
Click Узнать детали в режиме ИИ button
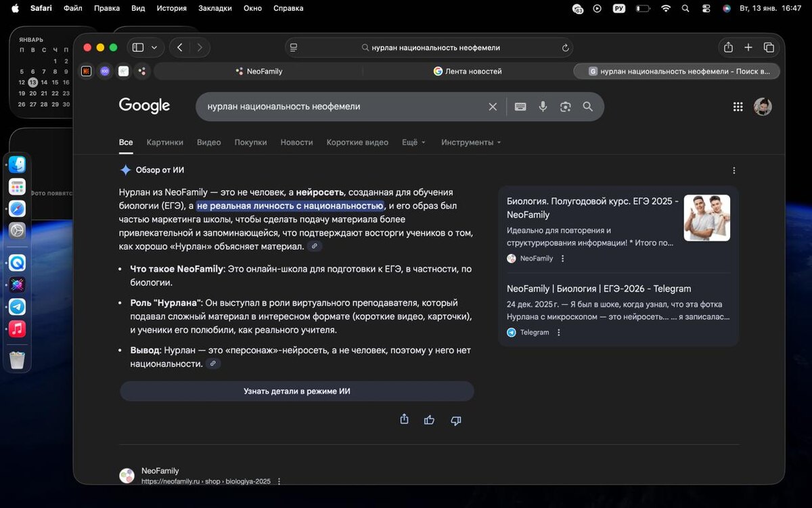point(296,391)
